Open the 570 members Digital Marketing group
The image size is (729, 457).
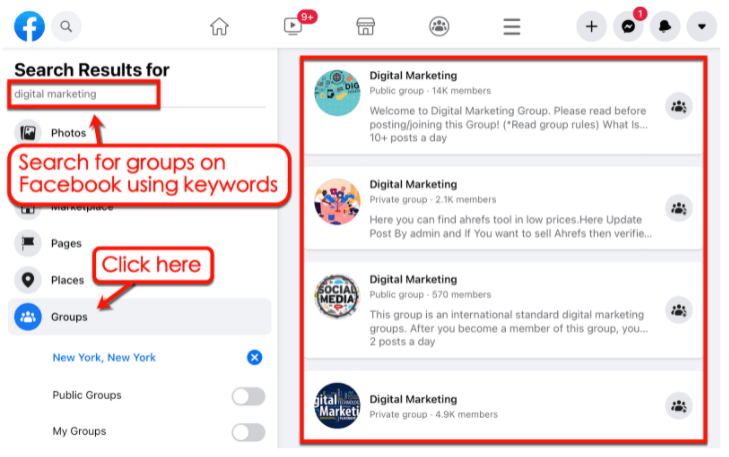coord(413,279)
